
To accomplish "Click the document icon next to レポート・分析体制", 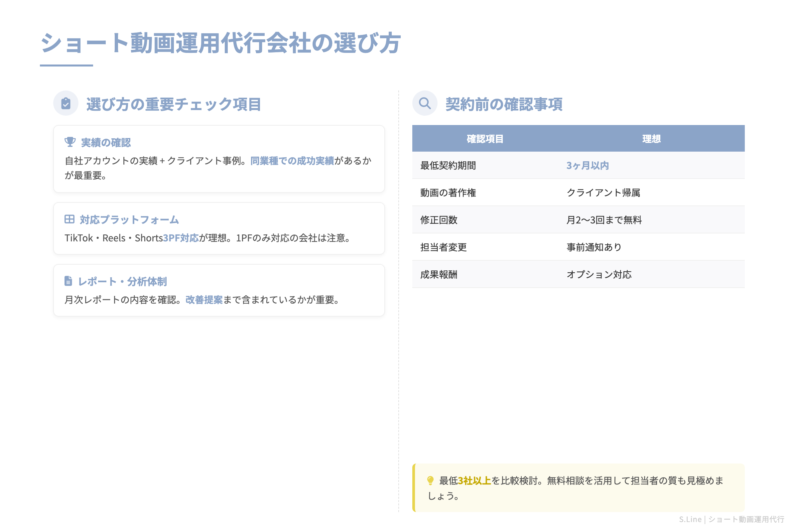I will pos(68,281).
